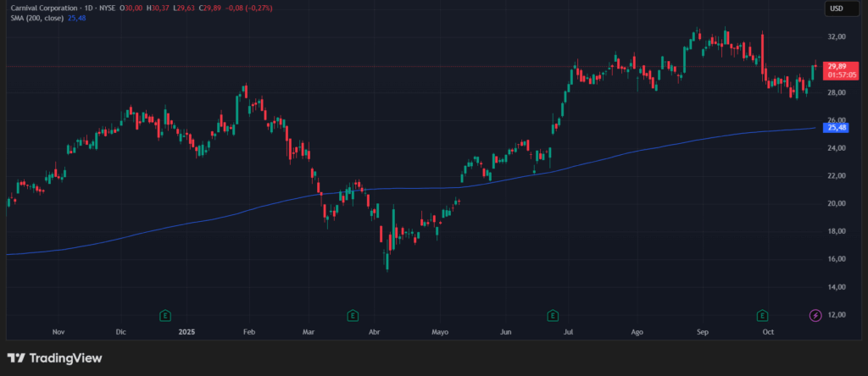Click the Carnival Corporation symbol title
Screen dimensions: 868x376
coord(49,8)
